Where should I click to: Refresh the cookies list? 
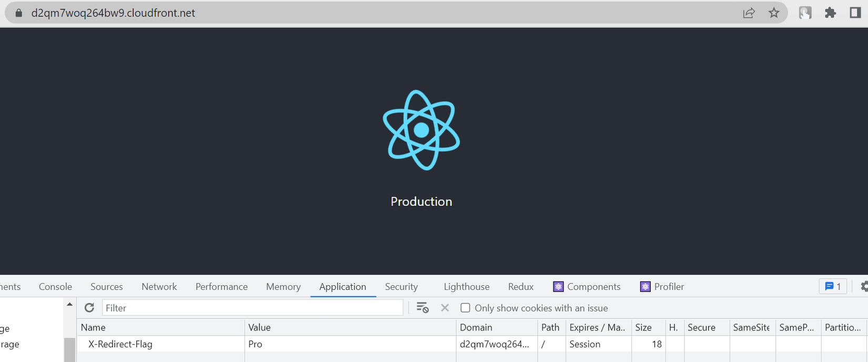point(89,308)
